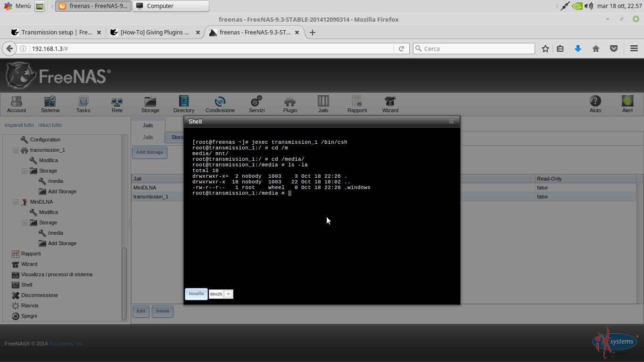Collapse Storage under MiniDLNA
Screen dimensions: 644x362
[x=25, y=223]
